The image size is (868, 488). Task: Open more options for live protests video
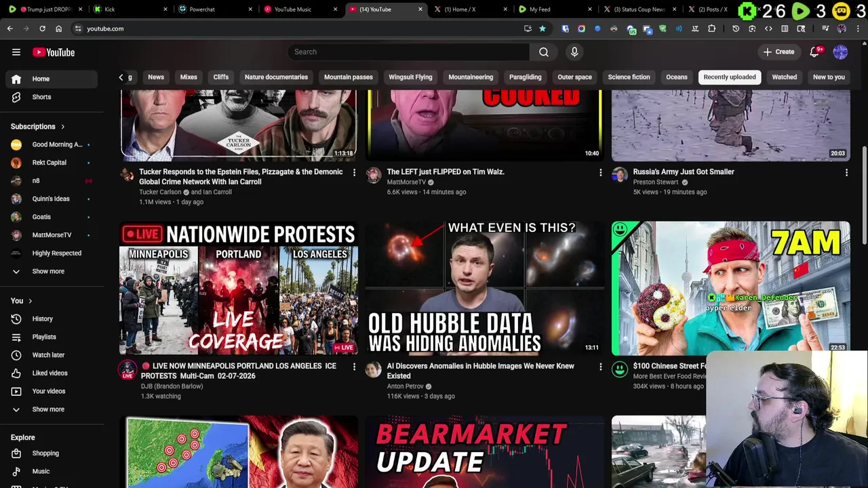pyautogui.click(x=354, y=367)
